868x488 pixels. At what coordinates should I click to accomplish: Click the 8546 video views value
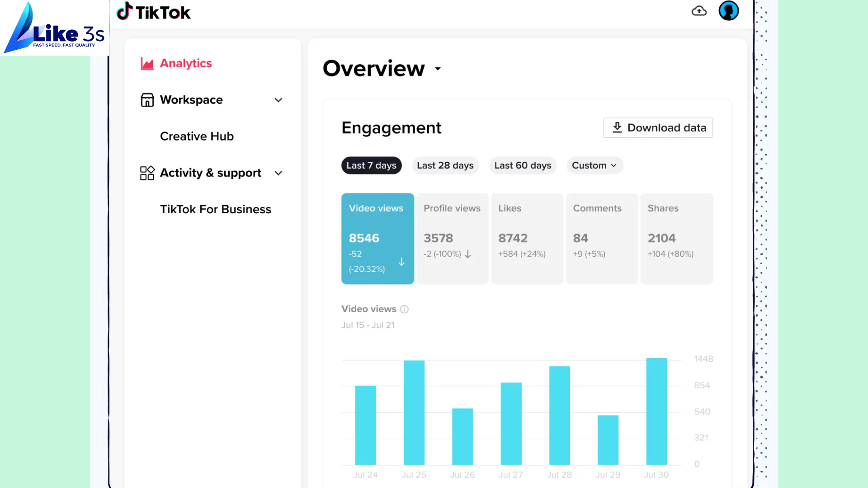364,238
